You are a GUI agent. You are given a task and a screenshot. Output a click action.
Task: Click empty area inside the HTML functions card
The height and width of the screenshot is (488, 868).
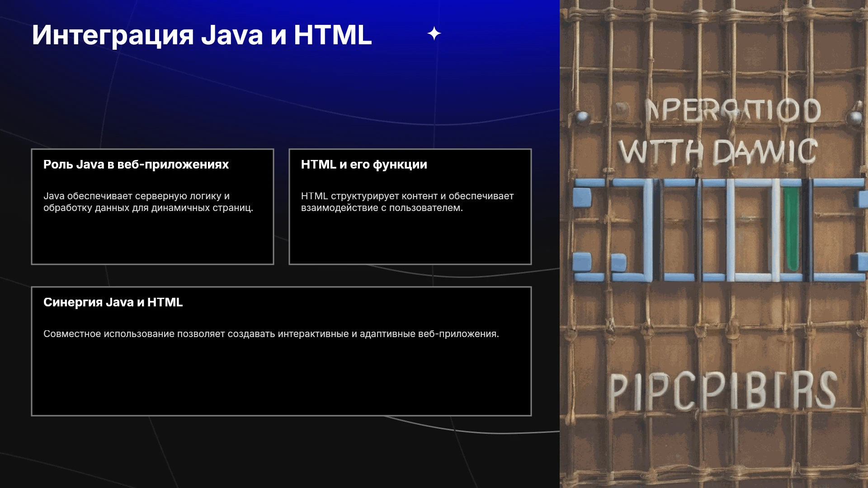[x=410, y=239]
